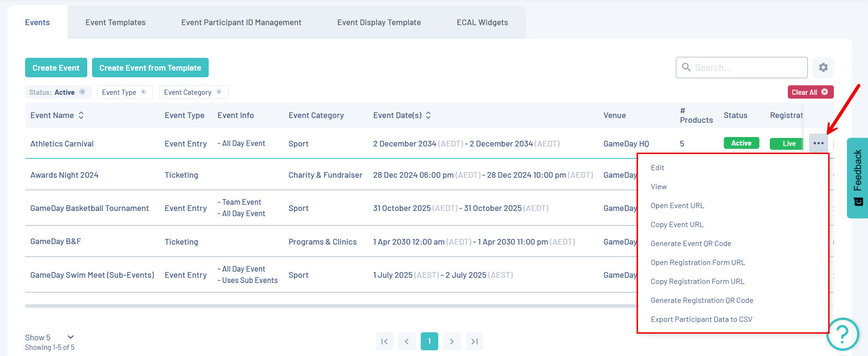The width and height of the screenshot is (868, 356).
Task: Click the # Products column header
Action: point(696,115)
